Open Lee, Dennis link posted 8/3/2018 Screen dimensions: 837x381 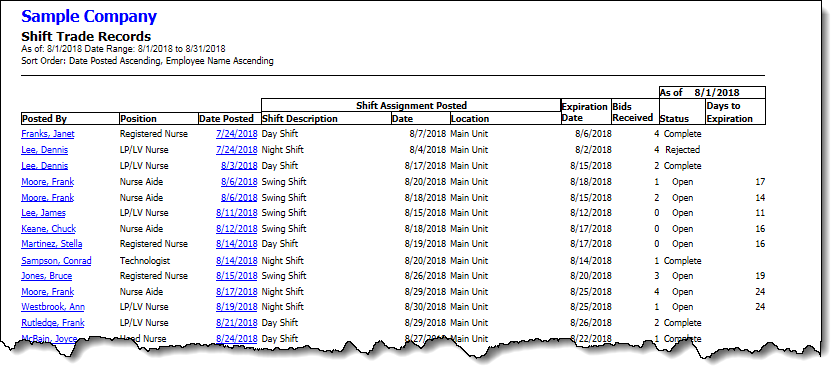44,166
